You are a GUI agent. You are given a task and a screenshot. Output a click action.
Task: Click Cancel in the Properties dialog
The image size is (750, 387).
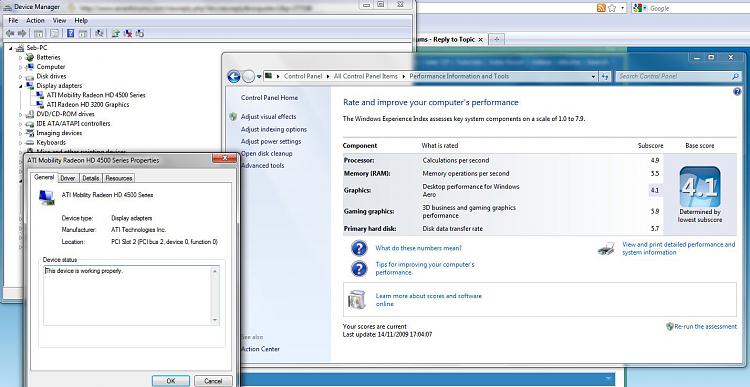tap(213, 381)
